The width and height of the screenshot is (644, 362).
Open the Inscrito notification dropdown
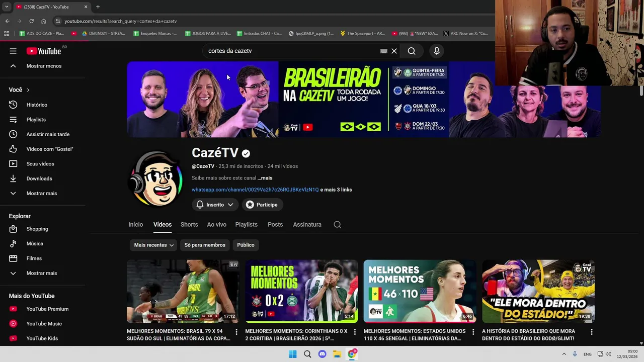tap(215, 205)
